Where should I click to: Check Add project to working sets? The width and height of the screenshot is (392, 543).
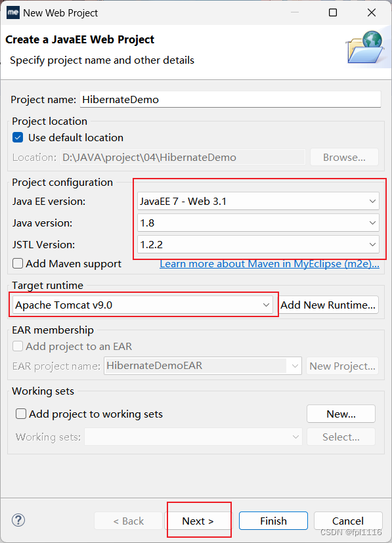point(21,414)
